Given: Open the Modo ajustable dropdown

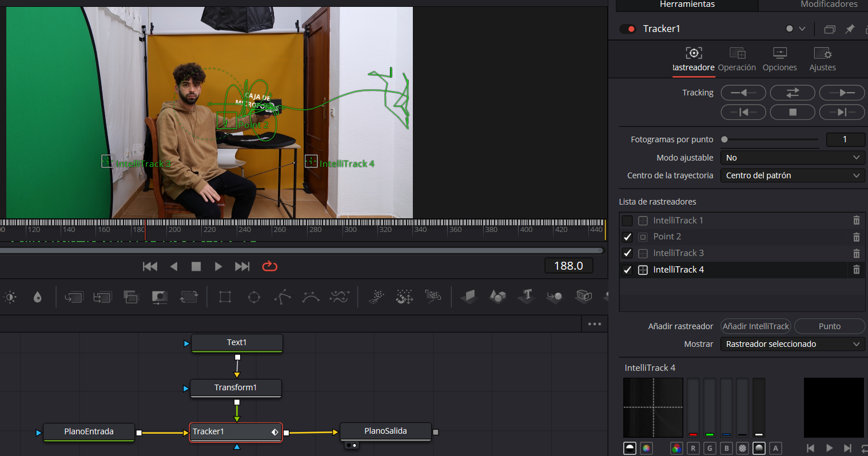Looking at the screenshot, I should click(x=793, y=157).
